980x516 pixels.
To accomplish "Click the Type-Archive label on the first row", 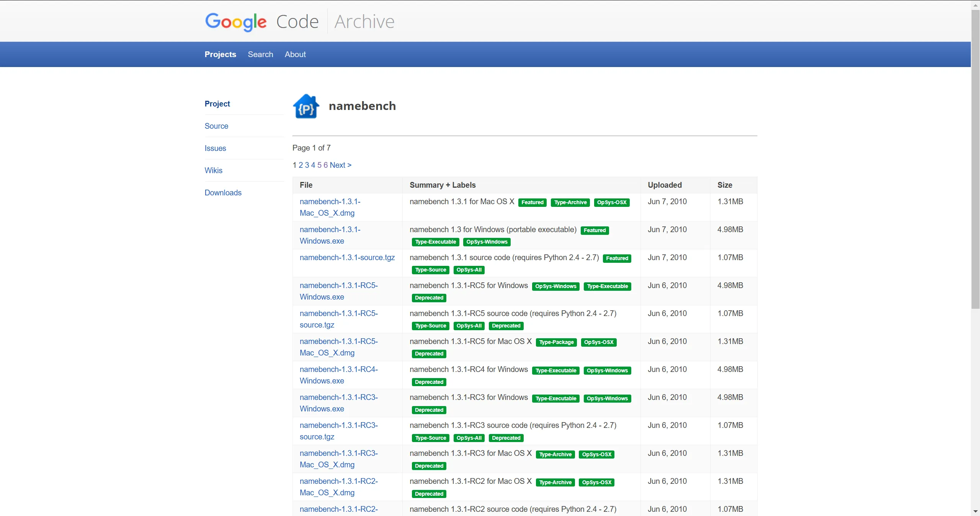I will coord(570,203).
